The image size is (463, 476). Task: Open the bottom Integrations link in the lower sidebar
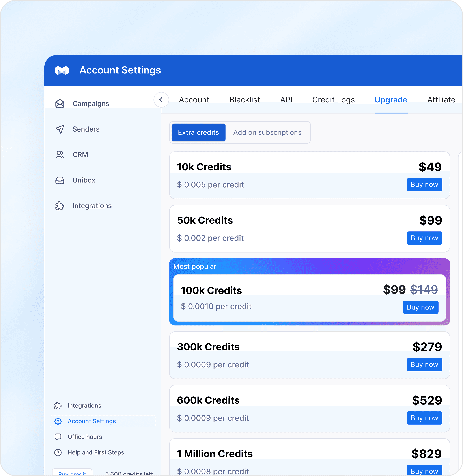[84, 405]
